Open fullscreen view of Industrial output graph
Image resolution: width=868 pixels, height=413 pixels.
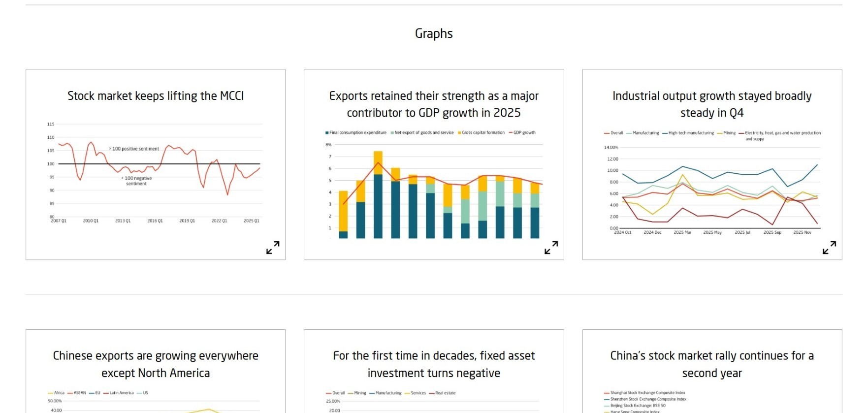[x=829, y=248]
